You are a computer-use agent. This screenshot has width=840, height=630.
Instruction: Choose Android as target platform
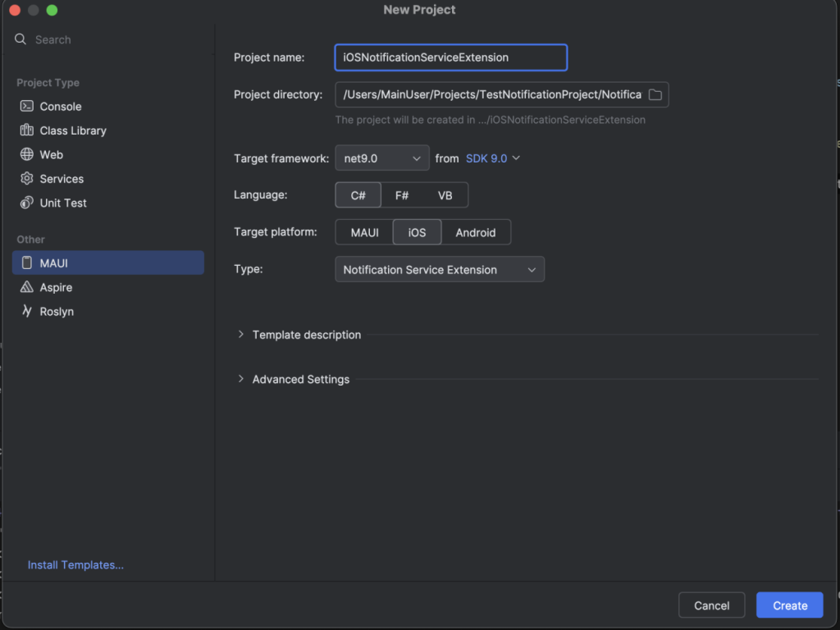click(x=476, y=232)
